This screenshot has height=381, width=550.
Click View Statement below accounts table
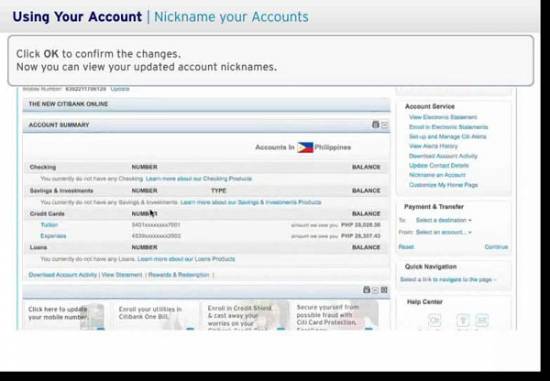click(122, 275)
